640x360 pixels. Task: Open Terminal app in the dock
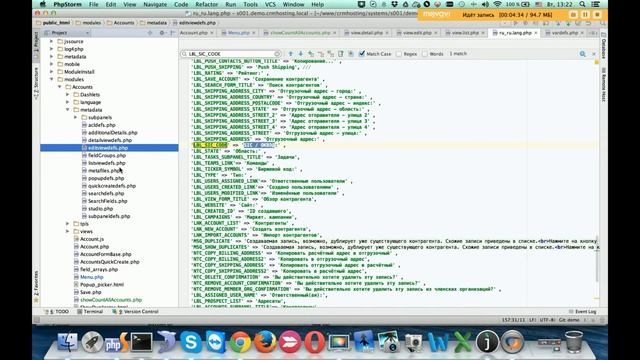[x=142, y=341]
